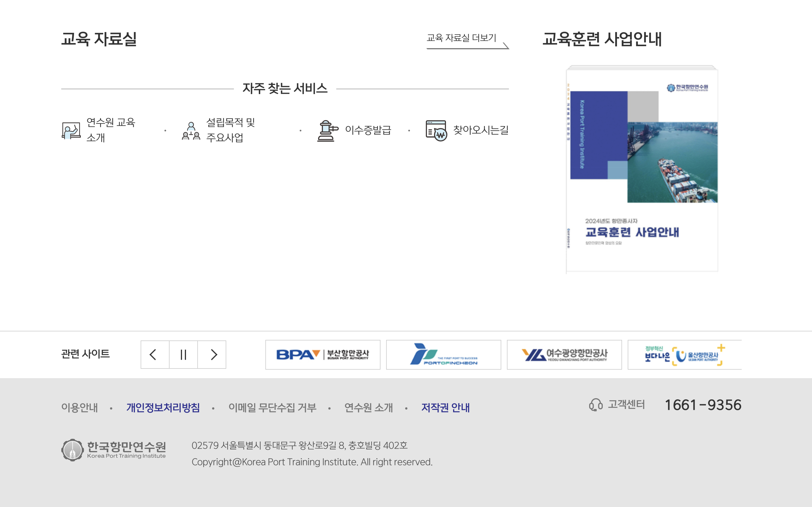Open the 개인정보처리방침 footer link
Image resolution: width=812 pixels, height=507 pixels.
click(x=163, y=407)
